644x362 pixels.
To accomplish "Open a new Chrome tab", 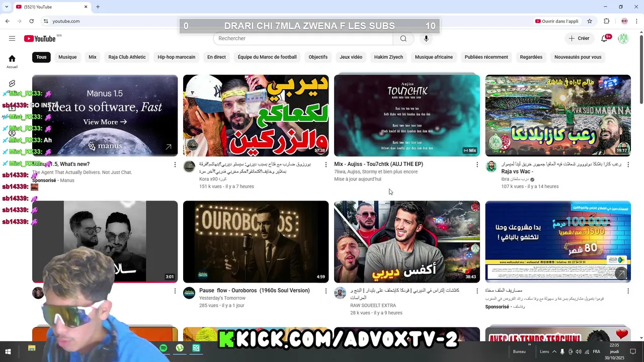I will (x=98, y=7).
